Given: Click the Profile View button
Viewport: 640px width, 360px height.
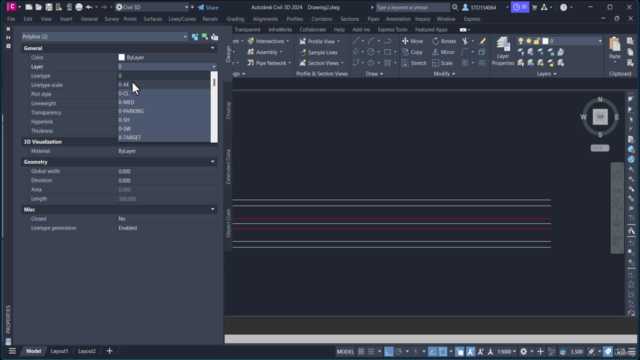Looking at the screenshot, I should pyautogui.click(x=319, y=41).
